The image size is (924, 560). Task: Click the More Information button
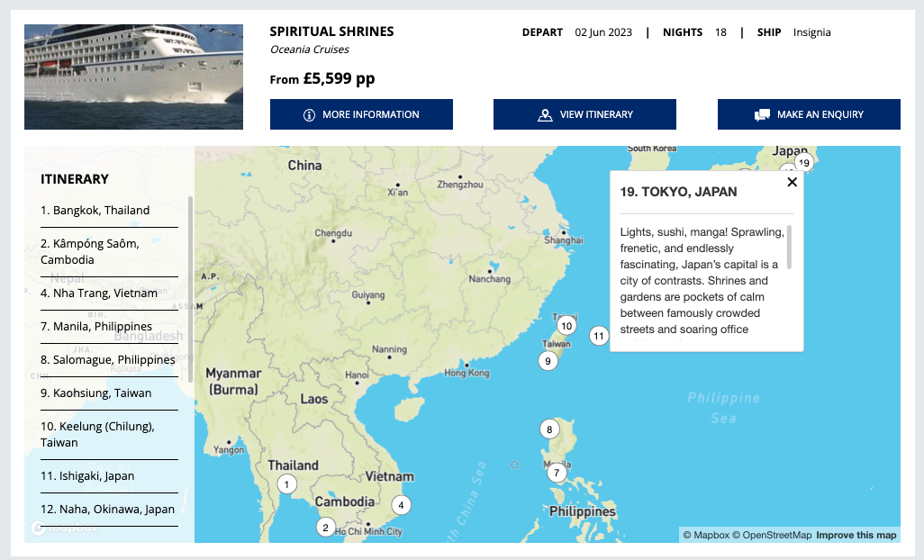pos(361,114)
